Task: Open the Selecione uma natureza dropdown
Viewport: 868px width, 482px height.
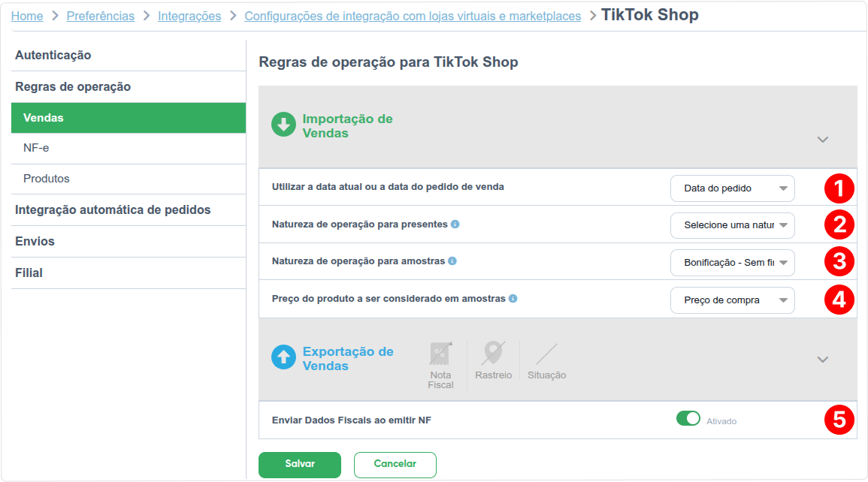Action: tap(733, 225)
